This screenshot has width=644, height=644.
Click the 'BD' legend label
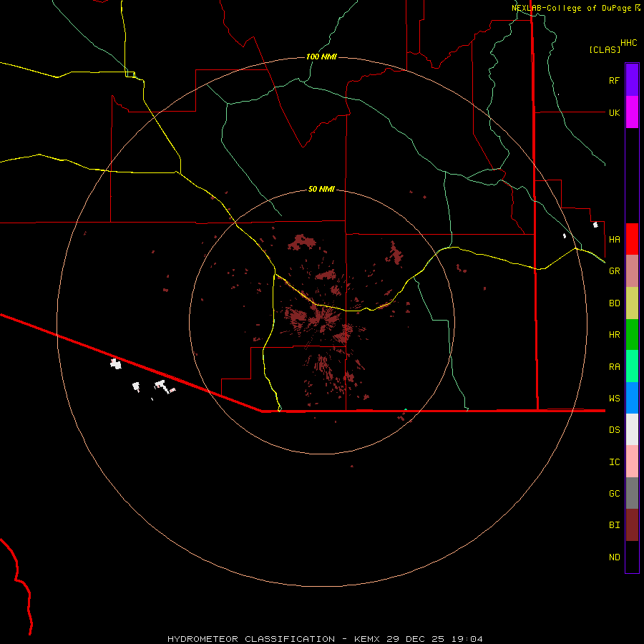(x=615, y=303)
